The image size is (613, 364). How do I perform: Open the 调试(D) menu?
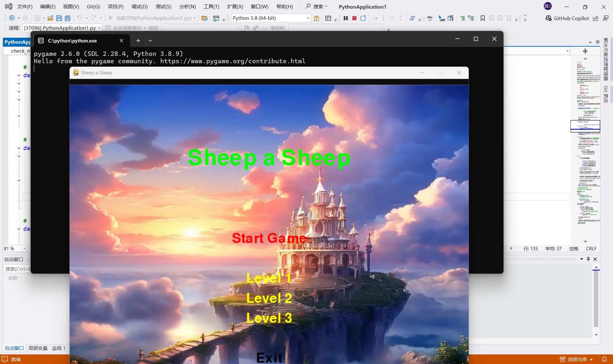pyautogui.click(x=139, y=6)
